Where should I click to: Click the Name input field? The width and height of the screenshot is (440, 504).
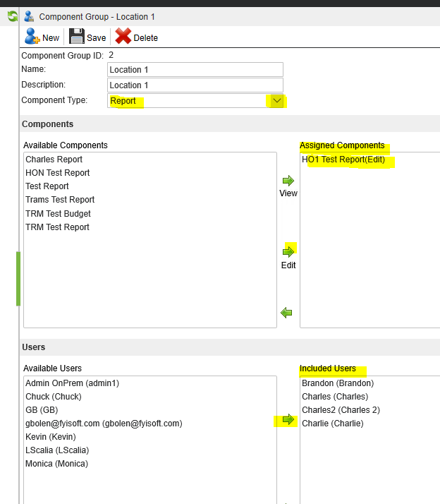coord(195,70)
